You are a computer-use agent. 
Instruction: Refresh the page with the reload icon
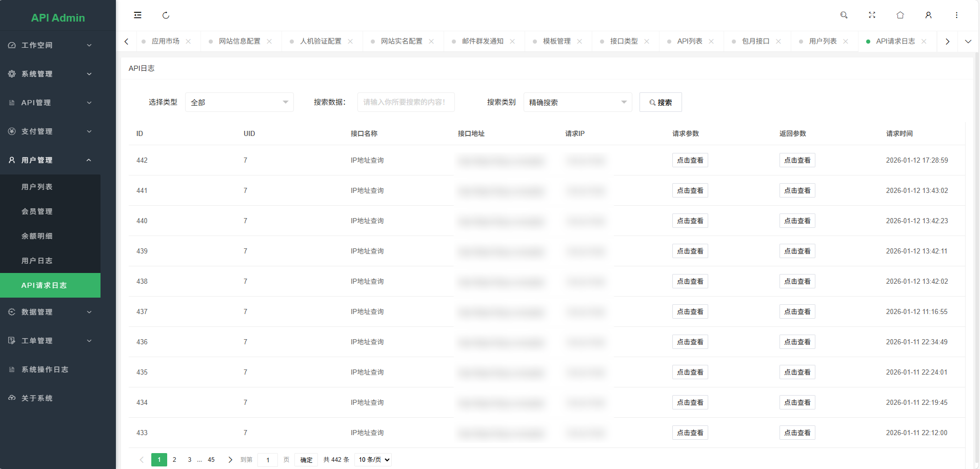(x=166, y=15)
